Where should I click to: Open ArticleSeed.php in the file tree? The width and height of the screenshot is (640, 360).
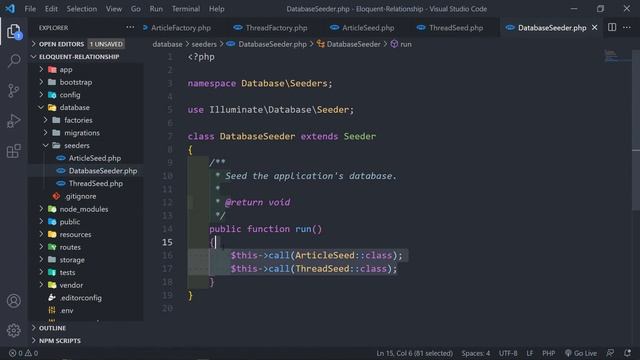click(x=95, y=158)
